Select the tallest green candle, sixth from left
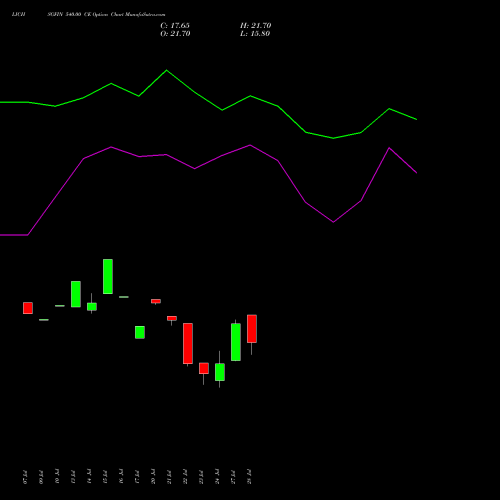The height and width of the screenshot is (500, 500). tap(108, 276)
